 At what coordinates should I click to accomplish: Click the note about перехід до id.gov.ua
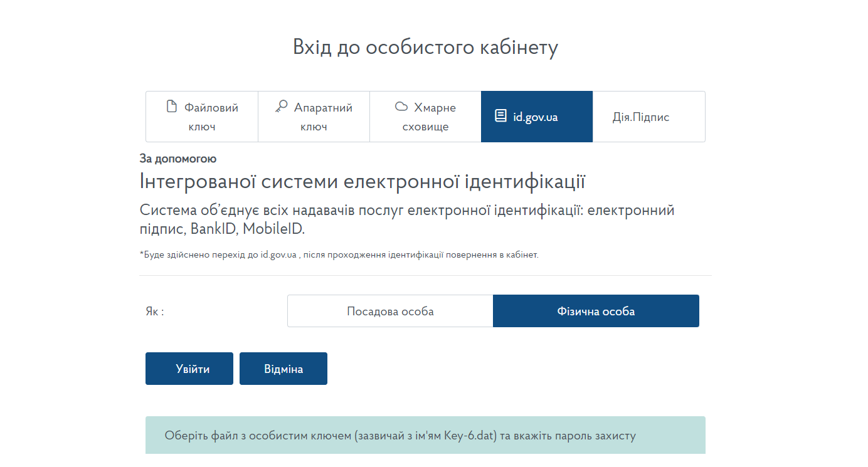tap(339, 255)
